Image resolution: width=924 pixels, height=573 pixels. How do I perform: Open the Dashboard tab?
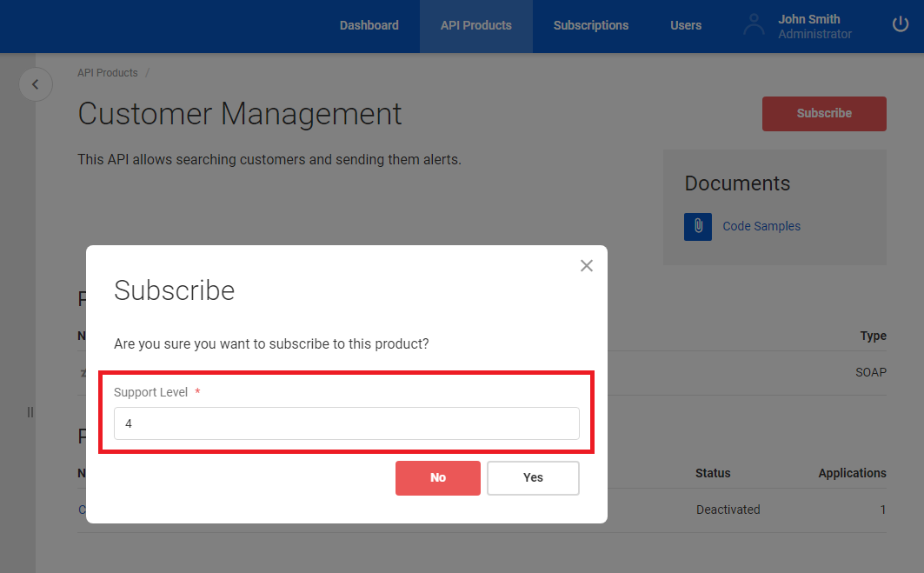point(369,25)
